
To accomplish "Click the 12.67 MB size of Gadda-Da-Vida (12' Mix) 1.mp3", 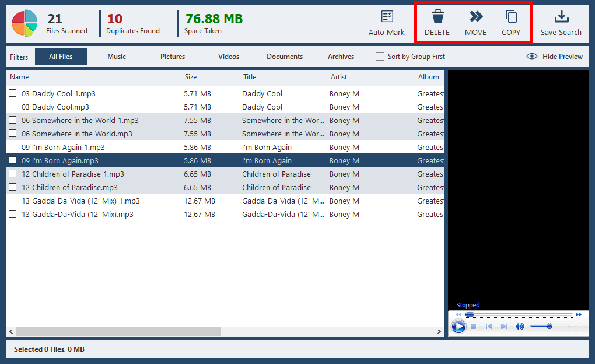I will pyautogui.click(x=199, y=201).
